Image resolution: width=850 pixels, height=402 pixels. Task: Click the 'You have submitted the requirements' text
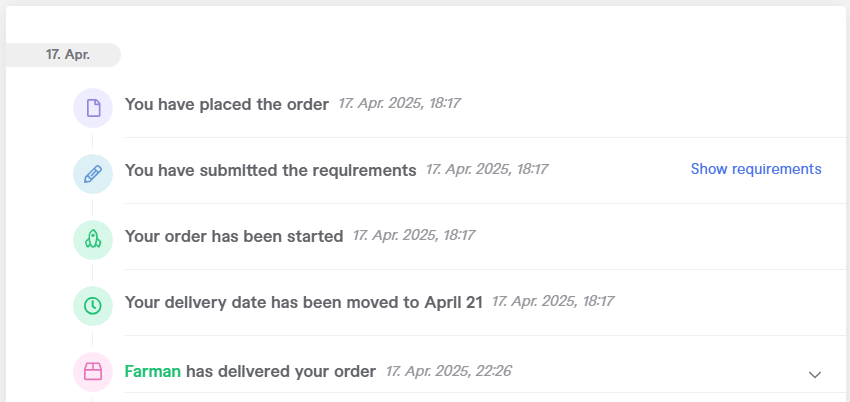point(271,171)
